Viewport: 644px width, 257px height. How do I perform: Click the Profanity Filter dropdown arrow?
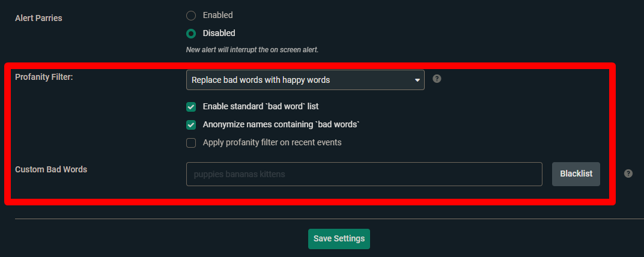[x=417, y=80]
